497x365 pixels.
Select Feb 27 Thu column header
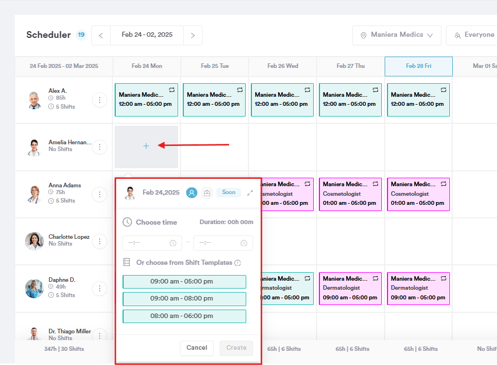[x=351, y=66]
